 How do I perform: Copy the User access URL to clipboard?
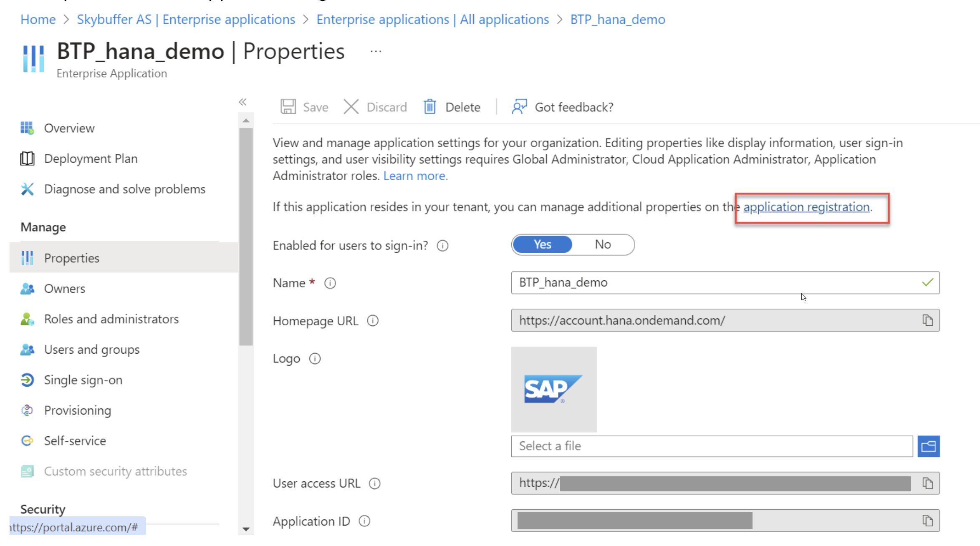(x=927, y=483)
